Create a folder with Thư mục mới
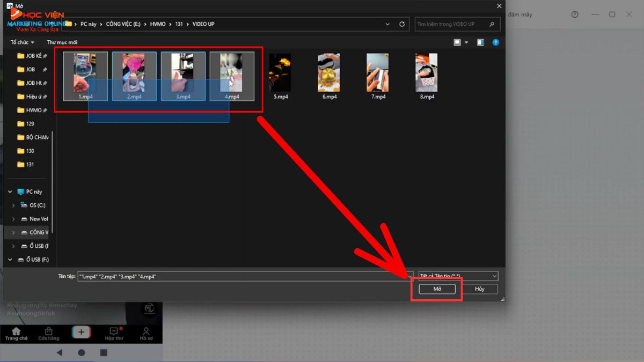The width and height of the screenshot is (644, 362). 62,42
